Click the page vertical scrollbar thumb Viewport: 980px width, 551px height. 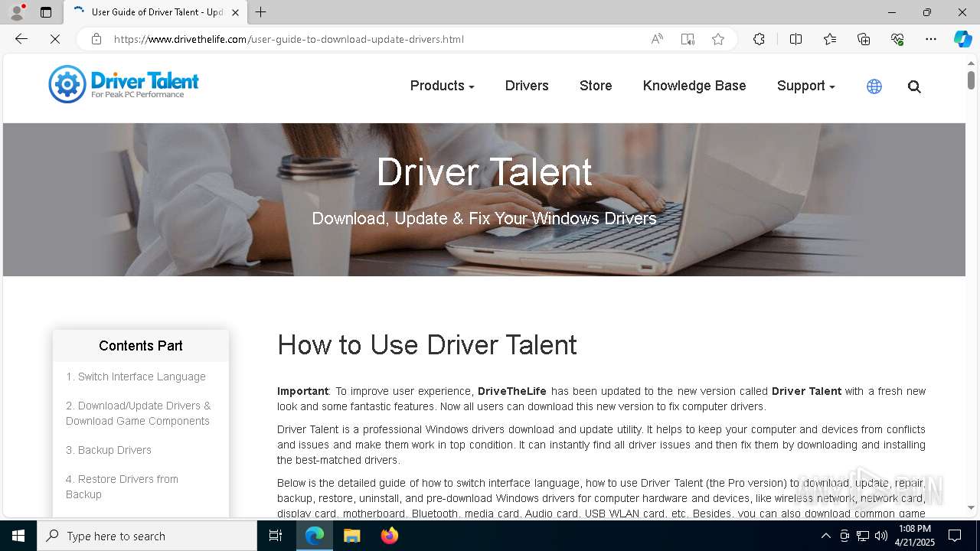point(971,80)
